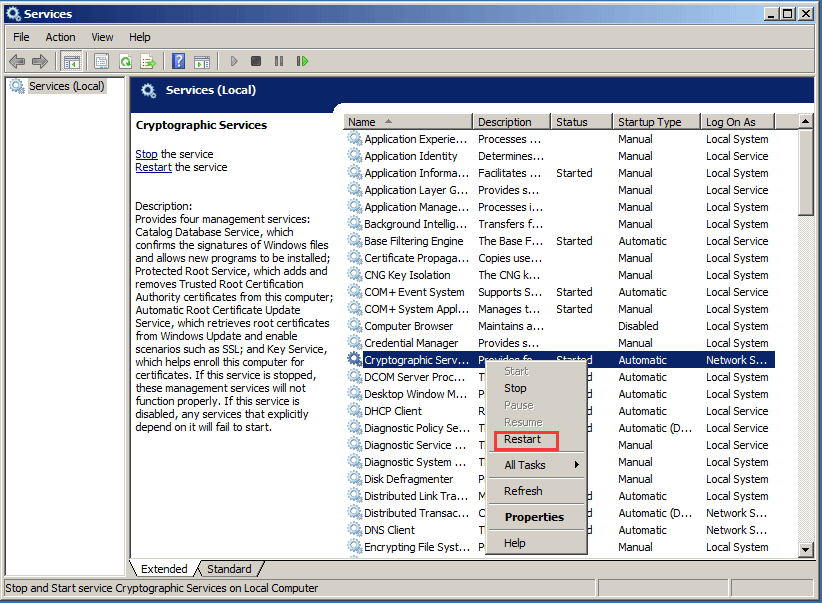Image resolution: width=822 pixels, height=603 pixels.
Task: Select COM+ Event System service row
Action: pos(560,292)
